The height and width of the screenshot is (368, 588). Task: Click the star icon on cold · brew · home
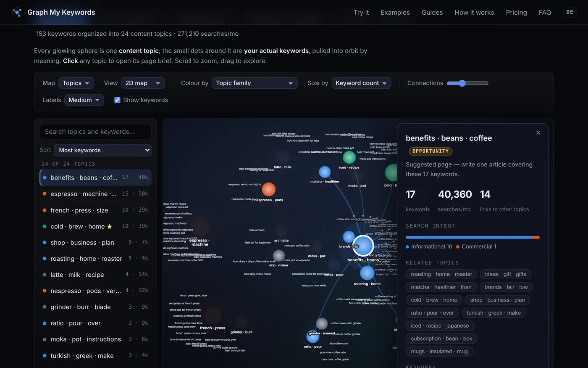click(110, 226)
